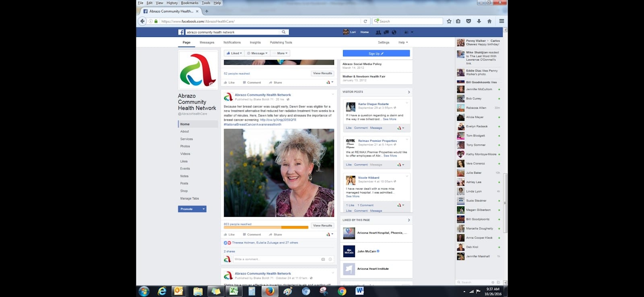Click the Firefox address bar URL
This screenshot has width=644, height=297.
[260, 21]
